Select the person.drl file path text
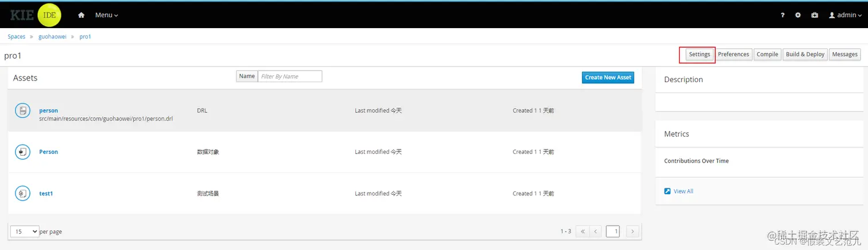The width and height of the screenshot is (868, 250). click(x=106, y=119)
